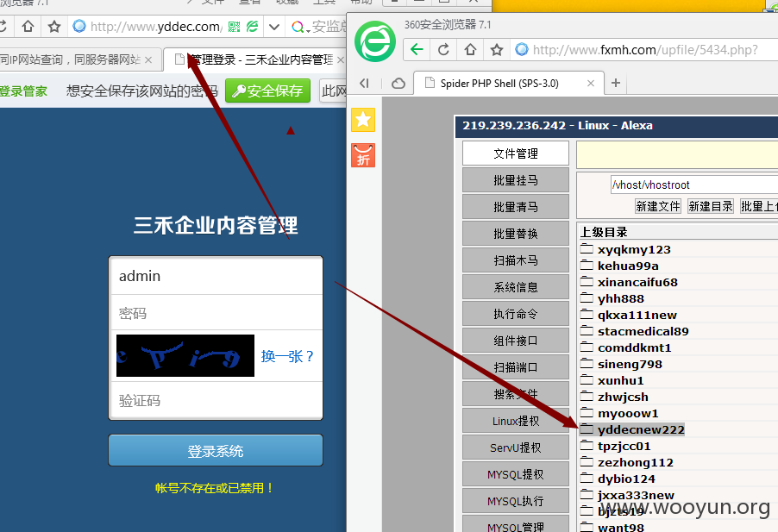Screen dimensions: 778x532
Task: Click 新建文件 button
Action: tap(658, 206)
